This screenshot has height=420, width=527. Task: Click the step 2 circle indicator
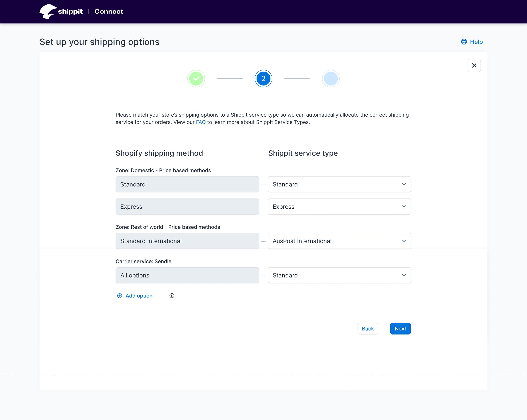(x=263, y=79)
